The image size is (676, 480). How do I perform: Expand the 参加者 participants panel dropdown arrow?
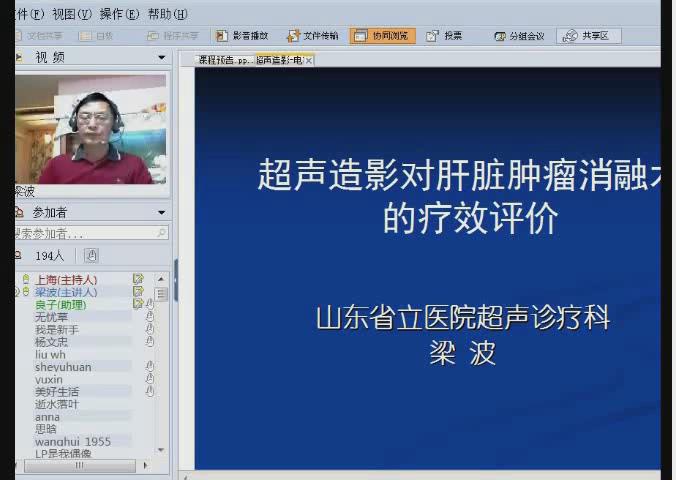coord(161,213)
